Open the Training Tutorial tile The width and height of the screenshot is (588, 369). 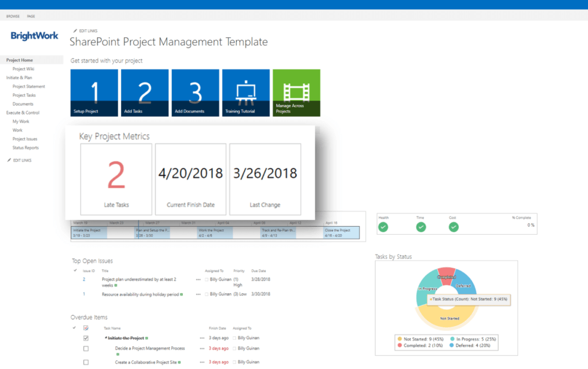245,92
